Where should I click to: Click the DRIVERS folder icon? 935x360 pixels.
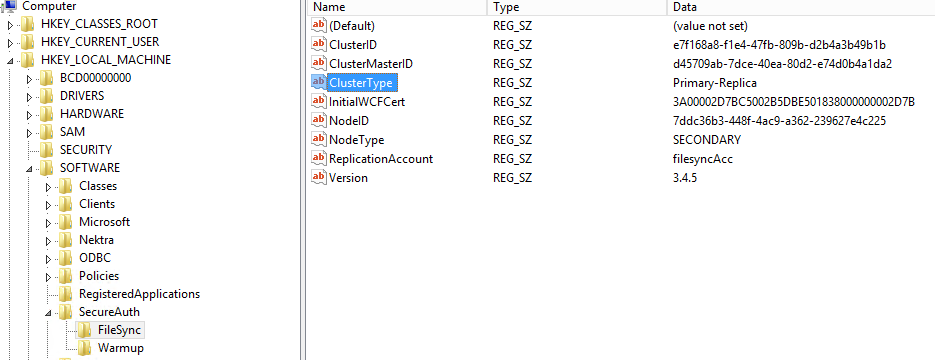coord(47,96)
